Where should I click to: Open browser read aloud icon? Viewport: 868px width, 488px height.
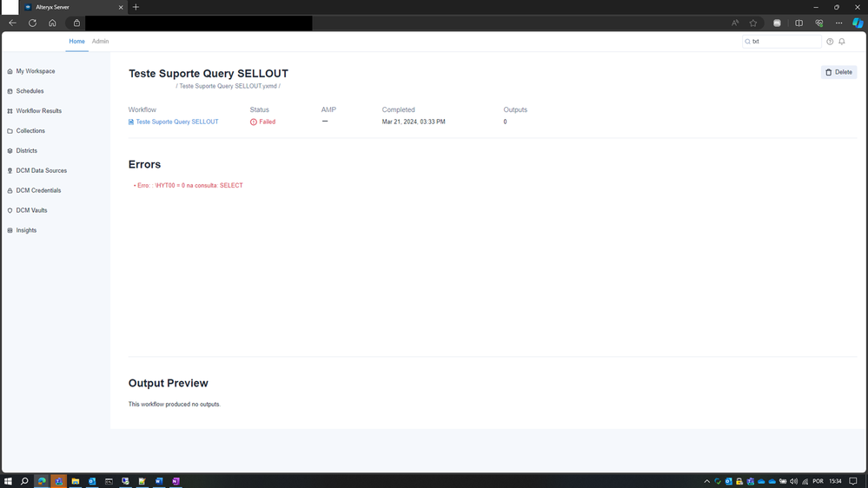pyautogui.click(x=735, y=23)
